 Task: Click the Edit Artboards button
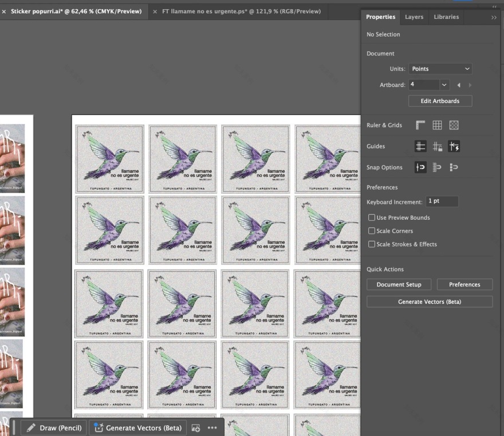click(440, 101)
